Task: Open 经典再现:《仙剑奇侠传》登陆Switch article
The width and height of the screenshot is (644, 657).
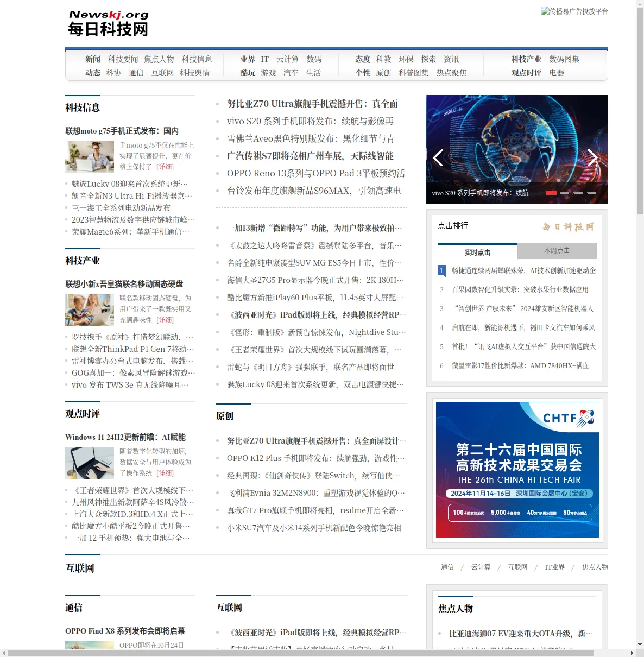Action: (314, 476)
